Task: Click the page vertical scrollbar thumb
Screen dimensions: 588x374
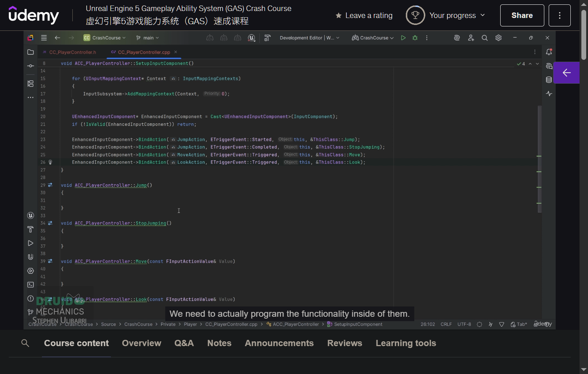Action: tap(584, 35)
